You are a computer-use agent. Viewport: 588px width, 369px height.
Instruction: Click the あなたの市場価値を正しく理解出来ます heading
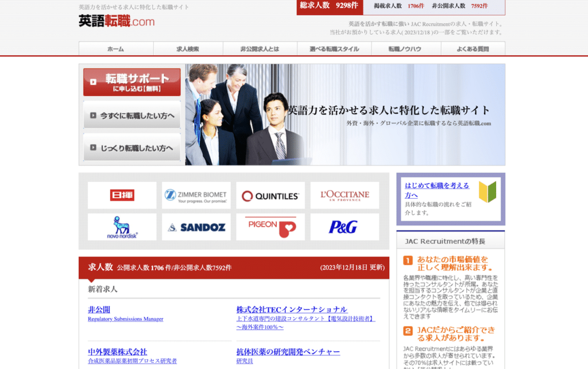tap(455, 263)
